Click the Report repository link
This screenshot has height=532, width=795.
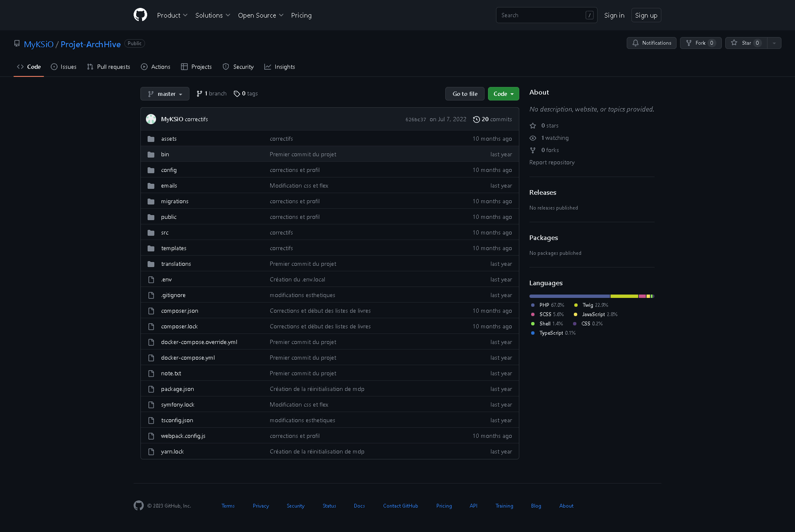point(552,162)
